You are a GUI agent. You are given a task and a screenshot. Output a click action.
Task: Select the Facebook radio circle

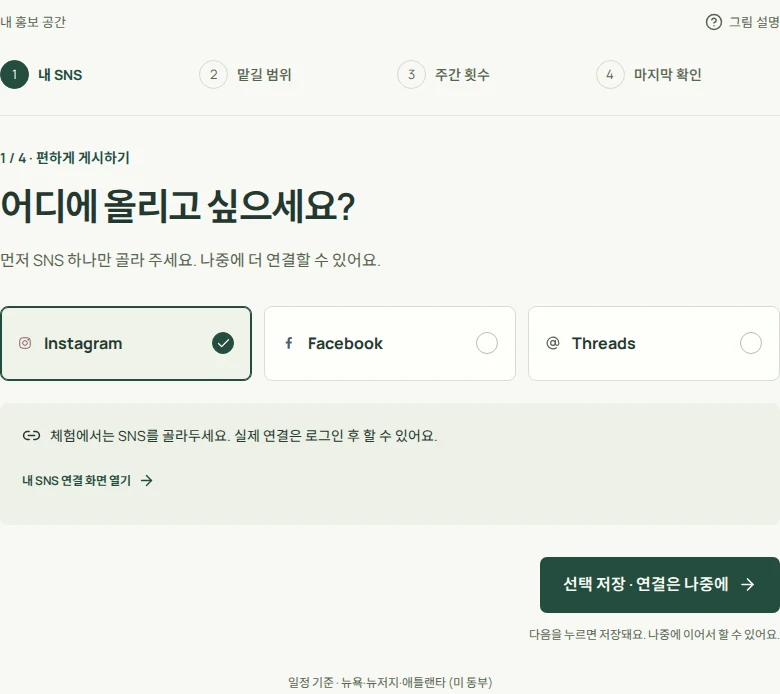tap(487, 343)
